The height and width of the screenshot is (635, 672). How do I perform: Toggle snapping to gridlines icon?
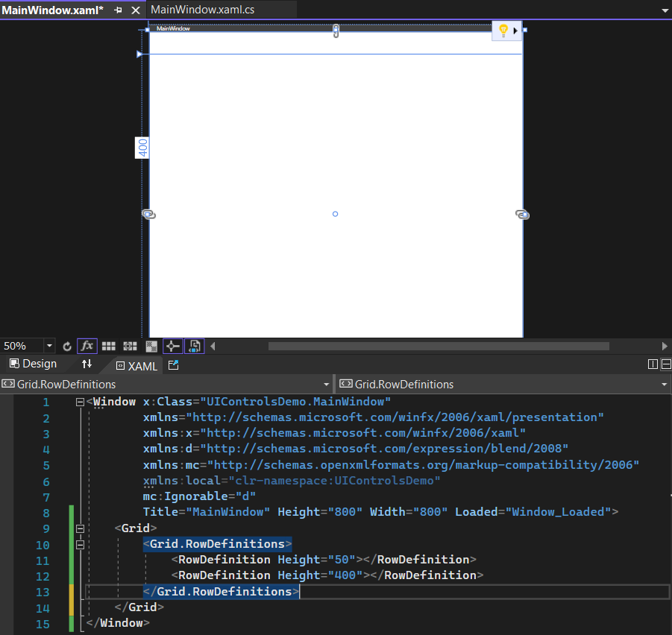coord(130,346)
